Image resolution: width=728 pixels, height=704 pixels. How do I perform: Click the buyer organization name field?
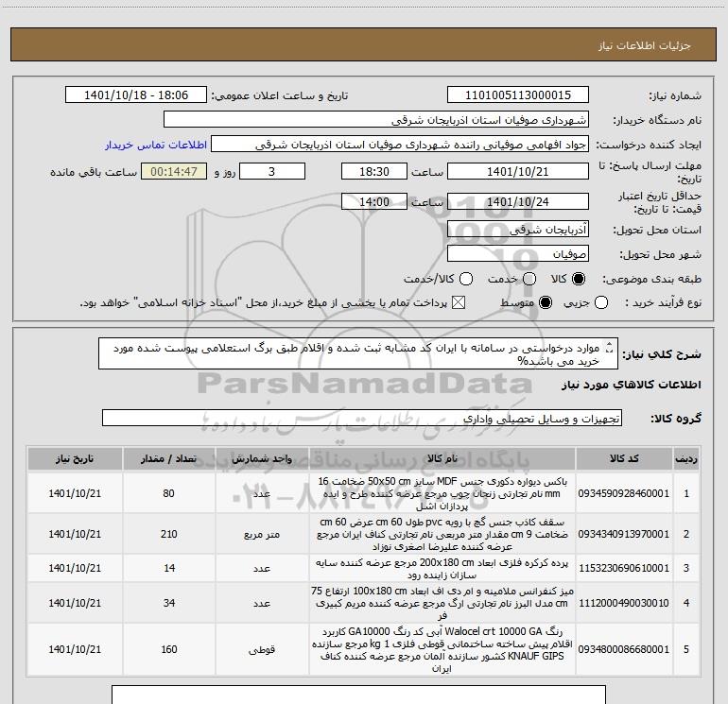[x=376, y=120]
